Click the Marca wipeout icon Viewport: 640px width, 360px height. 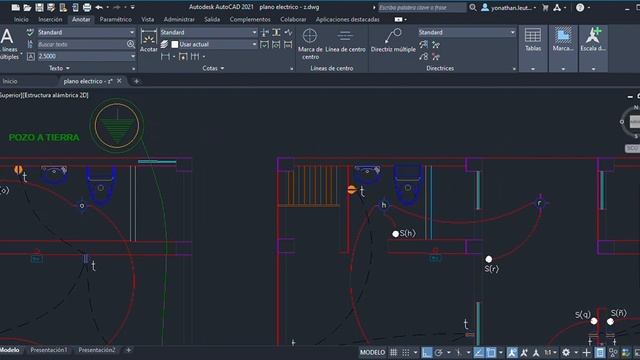[x=563, y=40]
